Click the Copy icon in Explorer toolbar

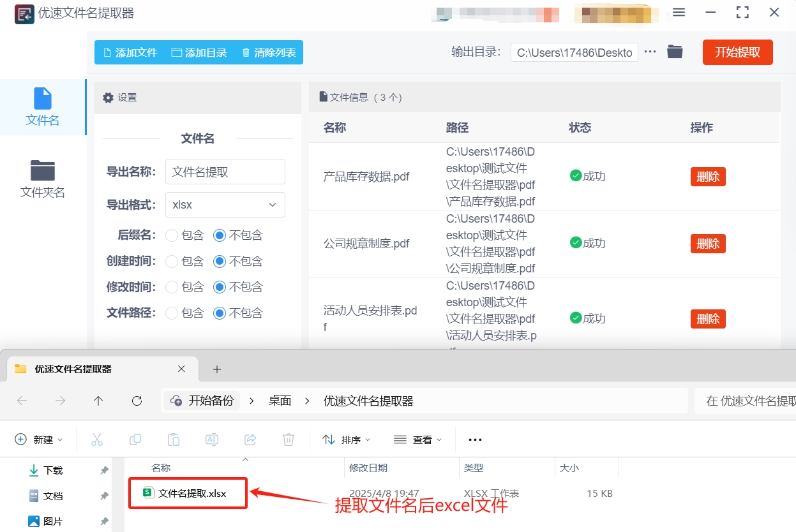pyautogui.click(x=135, y=440)
